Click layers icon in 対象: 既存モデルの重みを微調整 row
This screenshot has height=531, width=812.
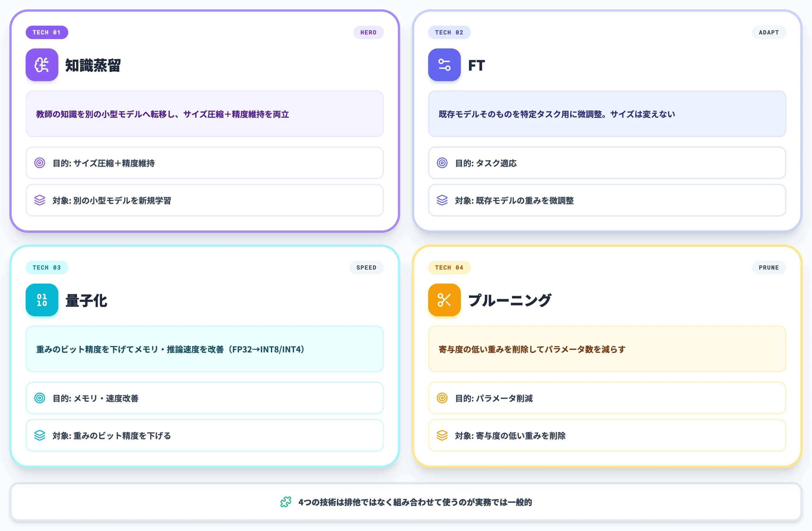tap(442, 200)
